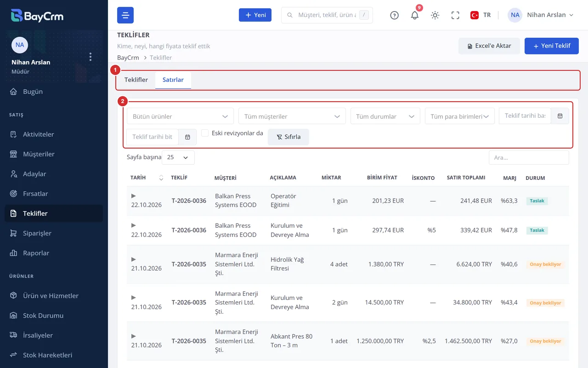The image size is (588, 368).
Task: Click the table 'Ara...' search box
Action: click(x=529, y=158)
